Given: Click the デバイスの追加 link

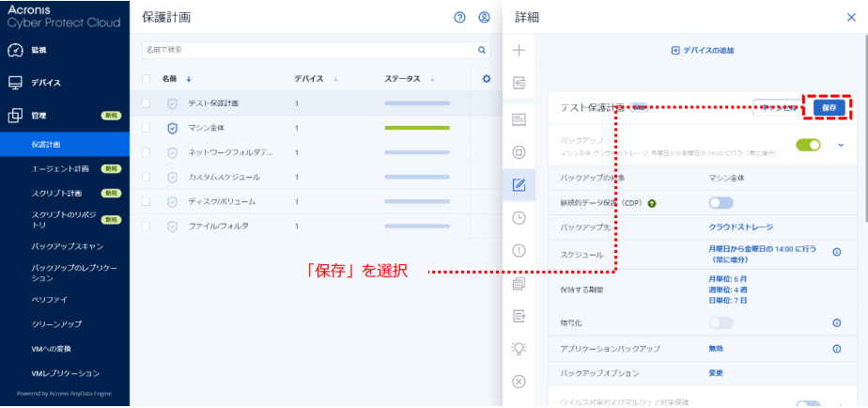Looking at the screenshot, I should tap(702, 50).
